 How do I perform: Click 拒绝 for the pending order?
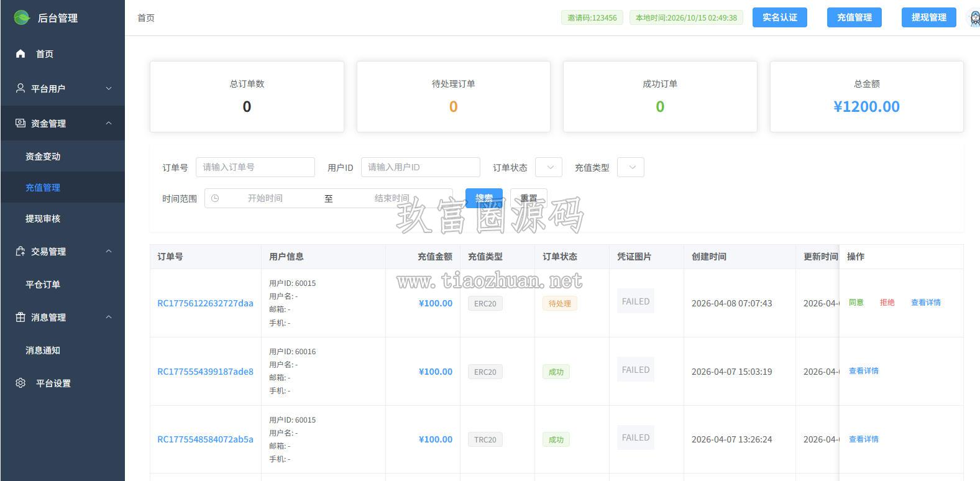[887, 303]
